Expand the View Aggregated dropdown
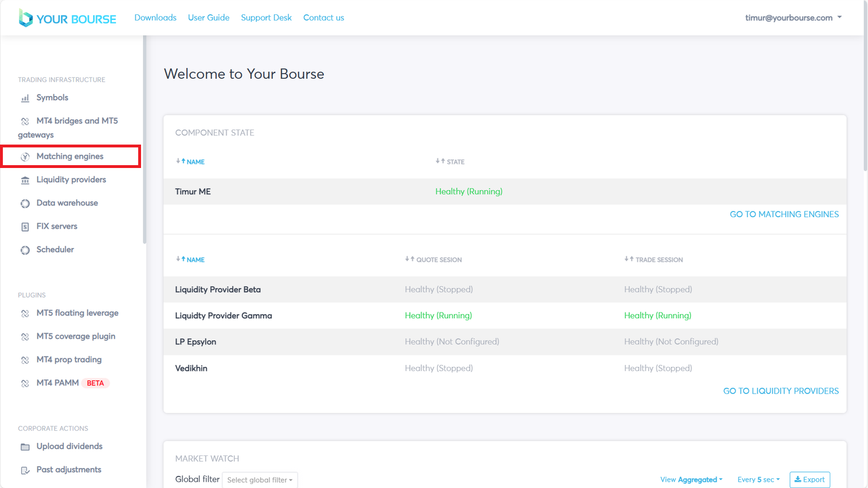The image size is (868, 488). coord(691,479)
